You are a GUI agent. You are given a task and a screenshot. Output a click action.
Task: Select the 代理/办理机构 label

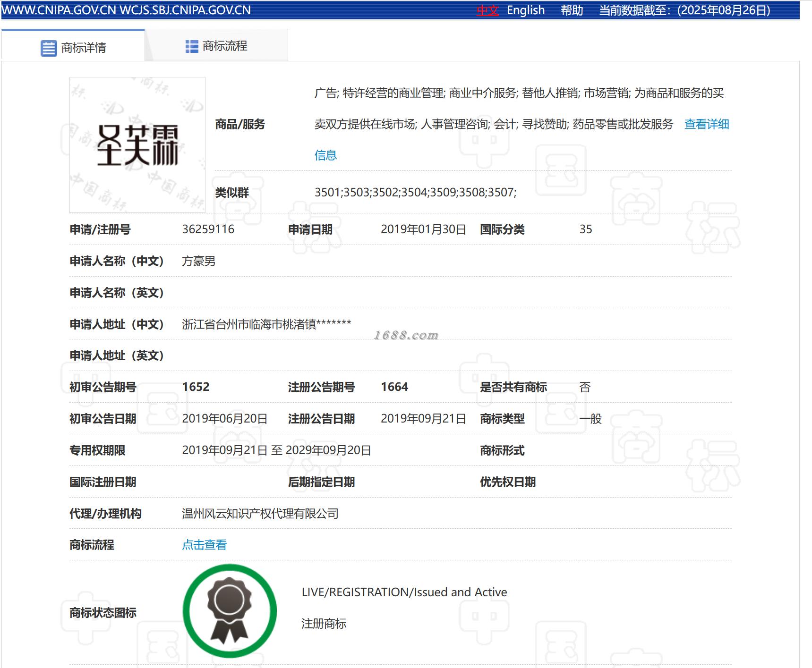[x=105, y=514]
